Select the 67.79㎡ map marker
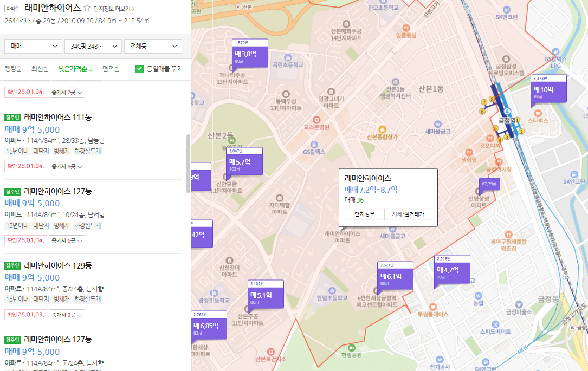Image resolution: width=588 pixels, height=371 pixels. [489, 184]
